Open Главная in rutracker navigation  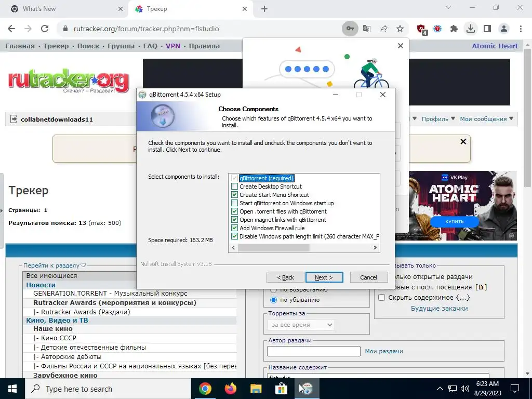20,46
